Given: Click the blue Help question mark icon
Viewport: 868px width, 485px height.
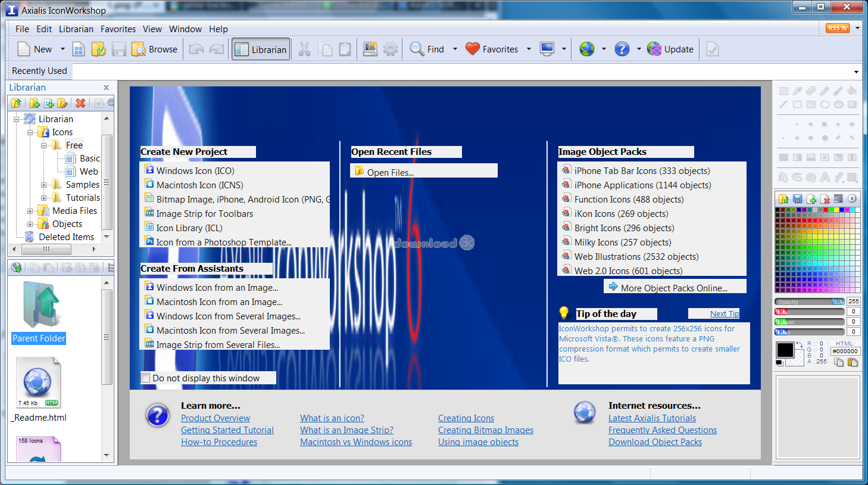Looking at the screenshot, I should [622, 49].
